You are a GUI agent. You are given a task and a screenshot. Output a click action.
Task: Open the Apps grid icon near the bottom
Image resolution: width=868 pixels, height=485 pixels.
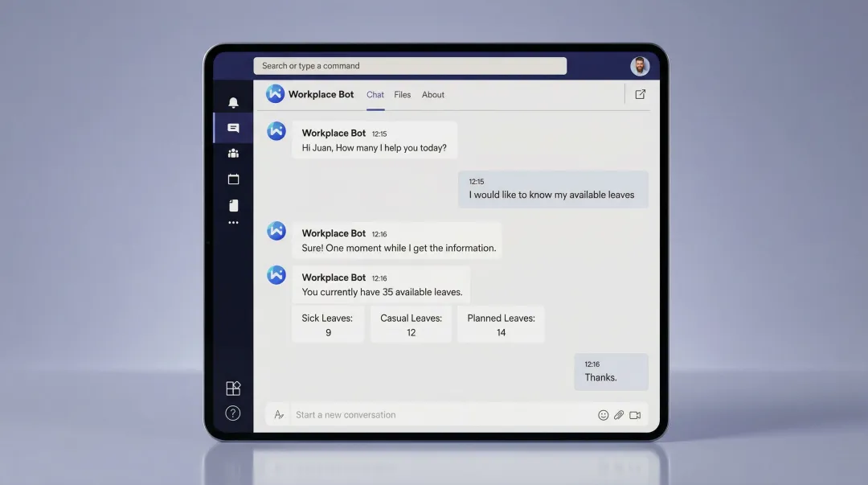point(232,388)
